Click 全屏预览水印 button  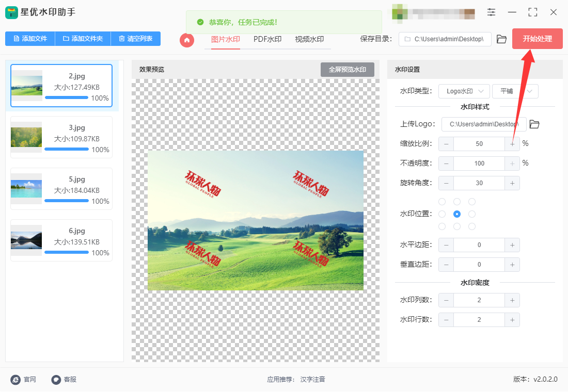tap(348, 70)
